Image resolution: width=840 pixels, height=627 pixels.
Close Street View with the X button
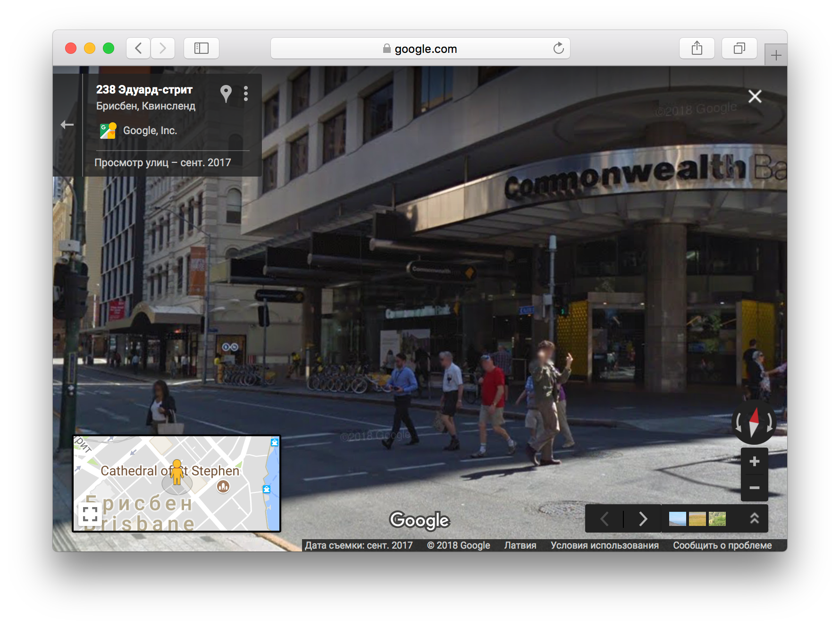point(755,96)
